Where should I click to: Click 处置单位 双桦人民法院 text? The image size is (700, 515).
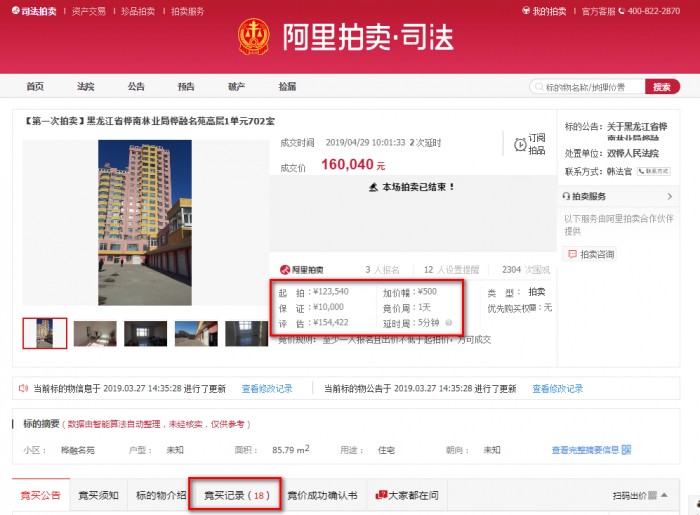pos(633,154)
